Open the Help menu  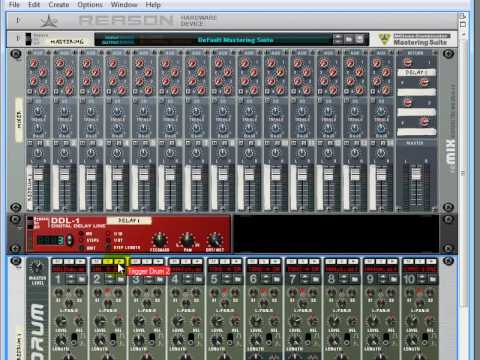tap(153, 5)
